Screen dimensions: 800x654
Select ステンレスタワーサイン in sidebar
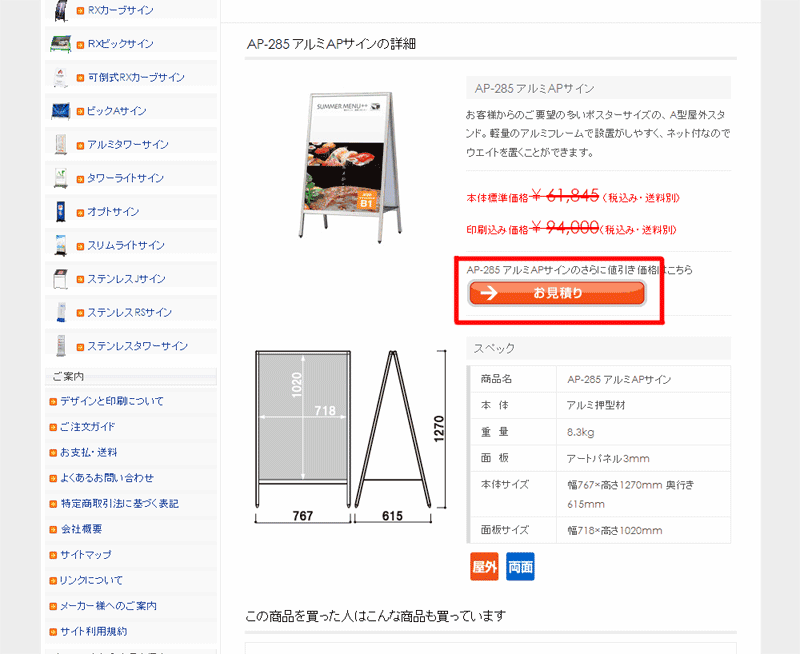click(138, 346)
